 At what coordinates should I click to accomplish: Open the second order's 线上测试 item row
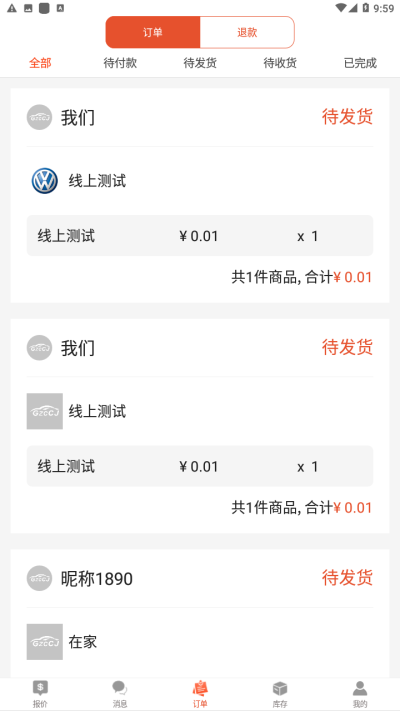pyautogui.click(x=200, y=466)
